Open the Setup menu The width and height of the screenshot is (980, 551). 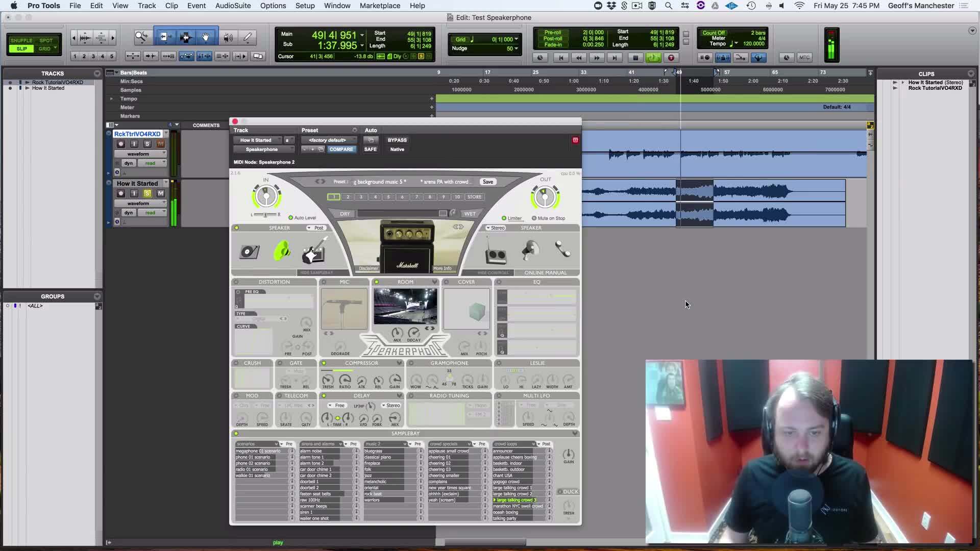point(305,6)
